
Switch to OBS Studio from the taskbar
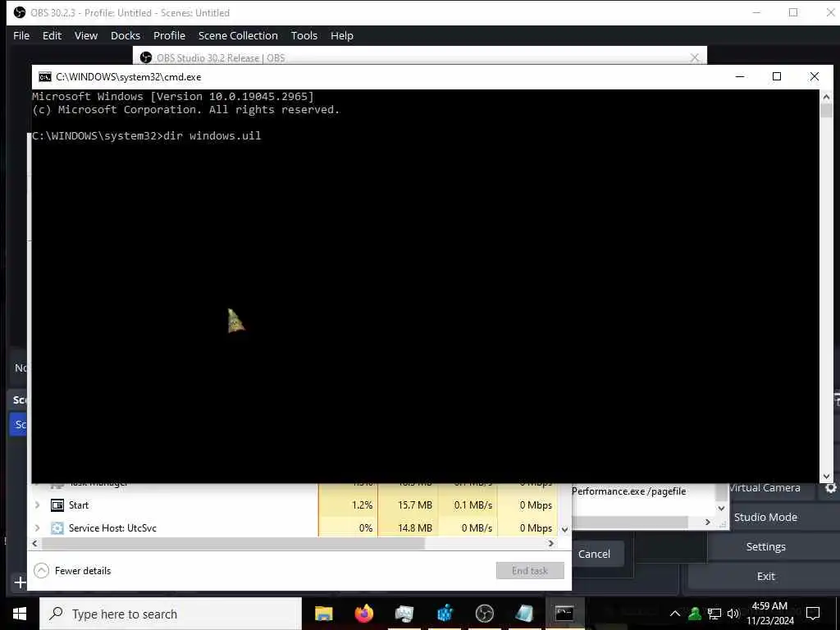click(x=484, y=614)
